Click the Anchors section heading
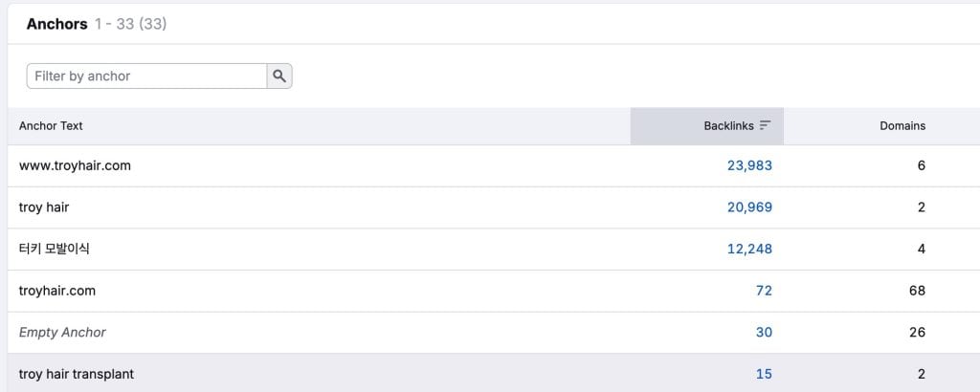The width and height of the screenshot is (980, 392). click(x=56, y=24)
